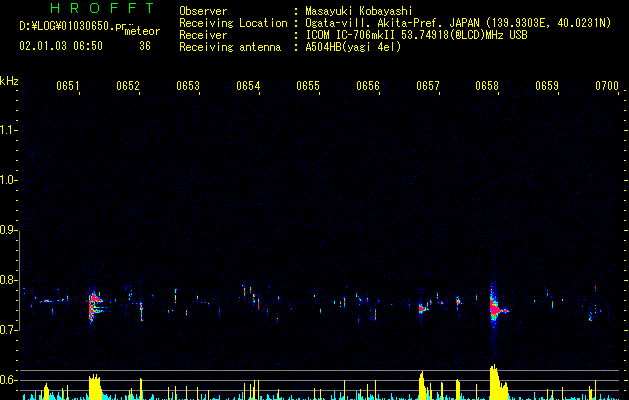Click the 0654 time marker

click(248, 86)
